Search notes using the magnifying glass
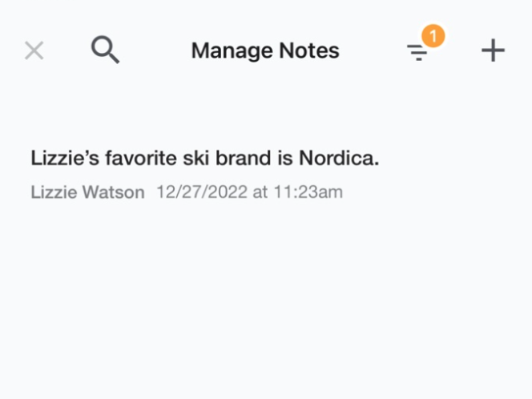532x399 pixels. [105, 50]
